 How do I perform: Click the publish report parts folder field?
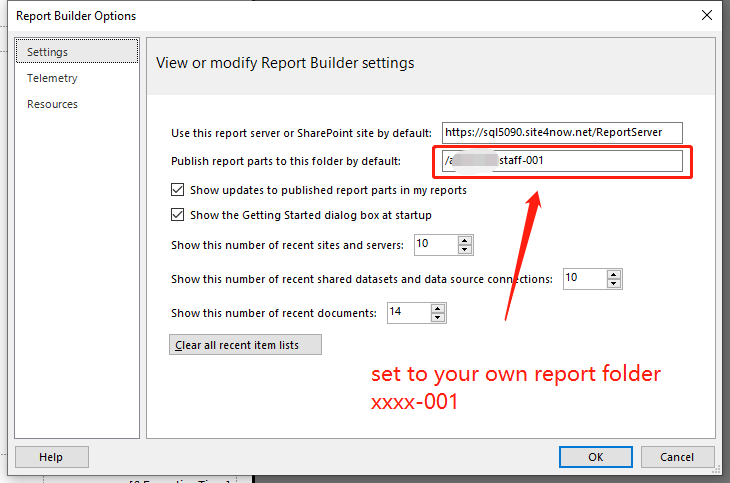point(562,160)
